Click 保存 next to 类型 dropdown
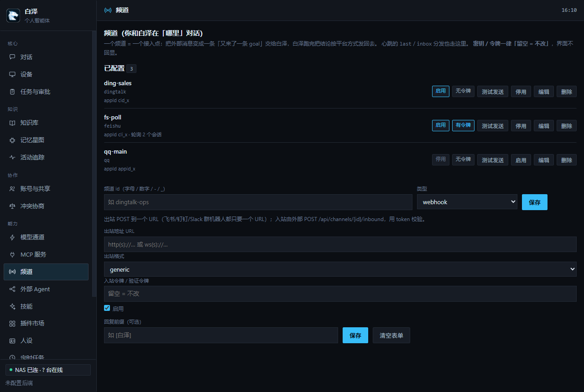This screenshot has height=392, width=584. (535, 202)
